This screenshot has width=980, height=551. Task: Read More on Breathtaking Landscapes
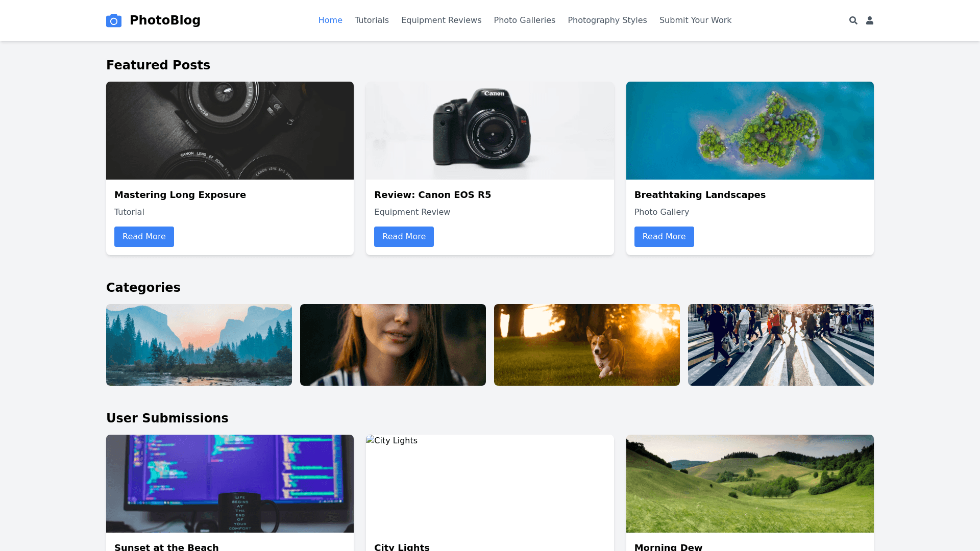[664, 237]
